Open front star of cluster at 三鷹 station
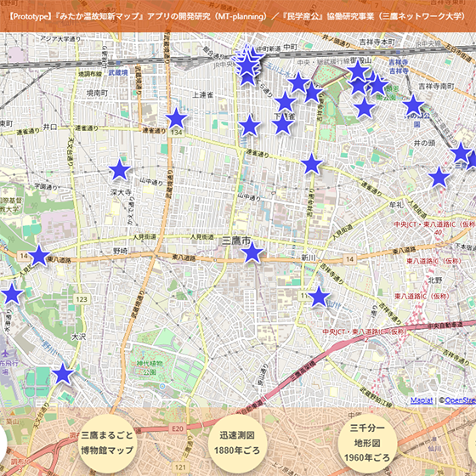This screenshot has height=476, width=476. pyautogui.click(x=247, y=66)
